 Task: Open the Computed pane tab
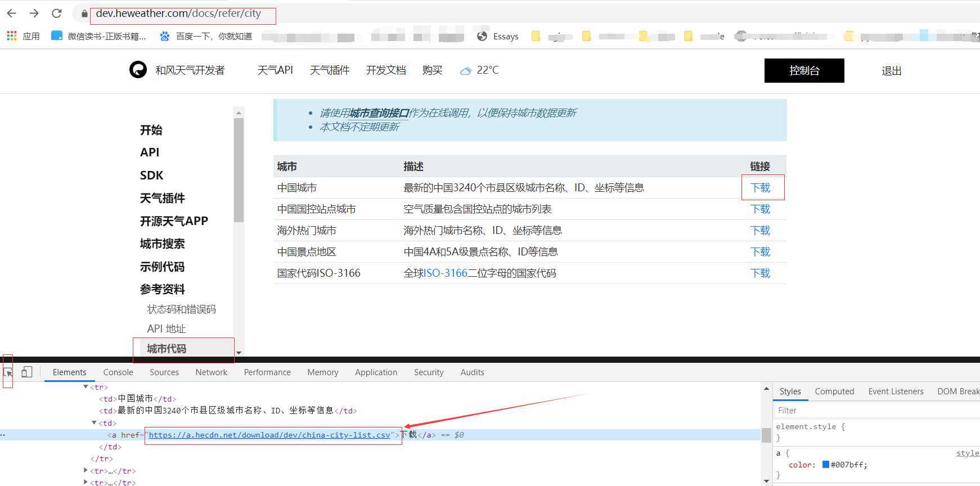coord(834,391)
